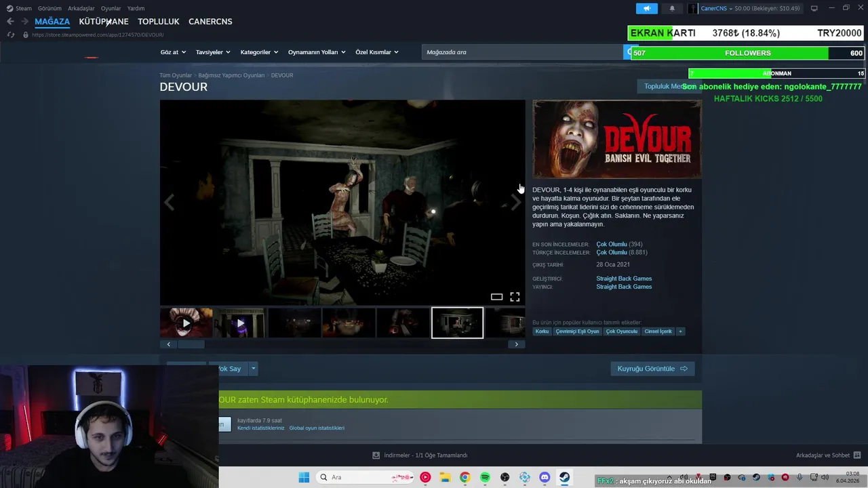The width and height of the screenshot is (868, 488).
Task: Click the plus tag button
Action: click(680, 331)
